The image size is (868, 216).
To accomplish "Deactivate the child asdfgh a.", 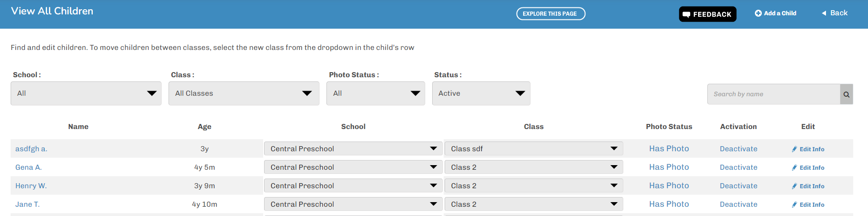I will (x=738, y=149).
